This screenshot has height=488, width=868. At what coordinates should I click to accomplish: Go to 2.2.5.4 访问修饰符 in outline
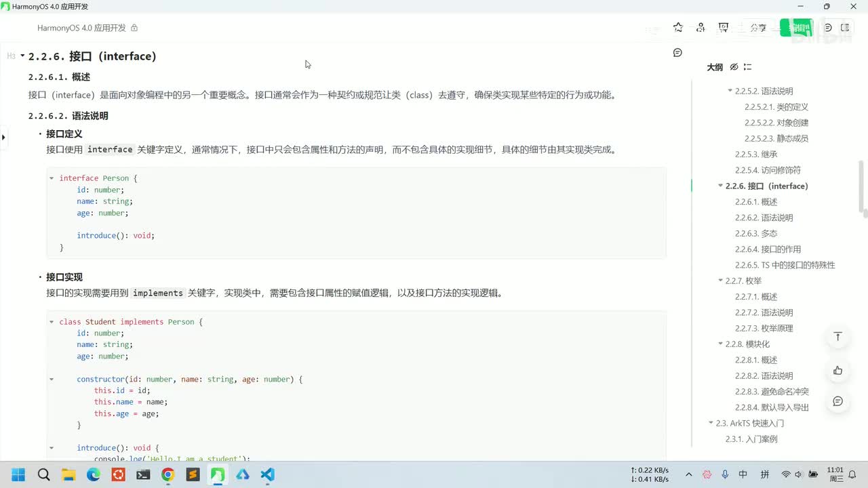click(768, 170)
